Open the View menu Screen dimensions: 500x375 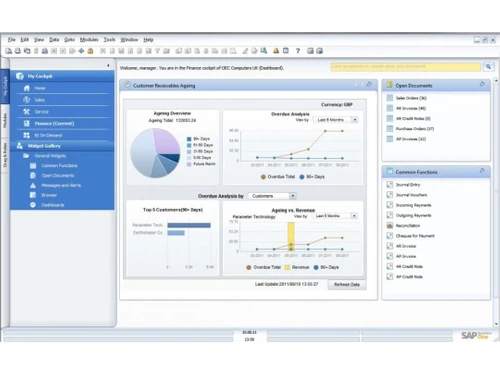coord(39,40)
